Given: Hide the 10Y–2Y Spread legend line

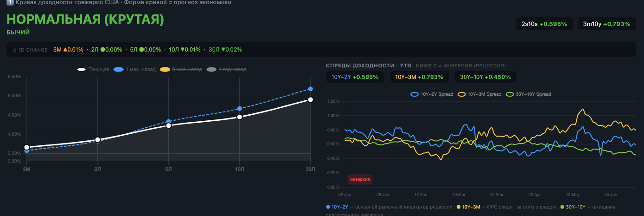Looking at the screenshot, I should [431, 94].
